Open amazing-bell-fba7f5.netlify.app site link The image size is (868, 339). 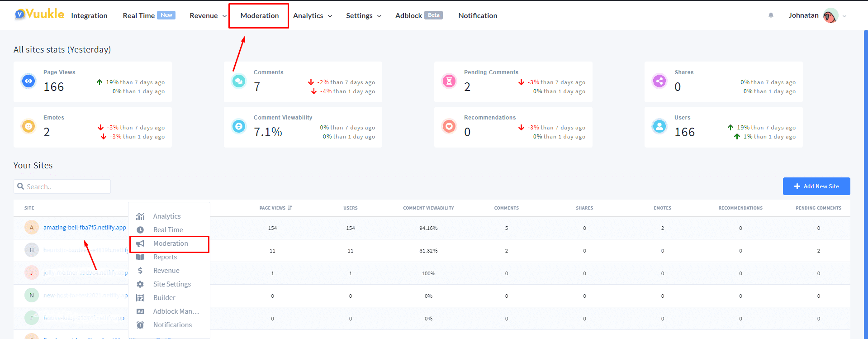[85, 227]
